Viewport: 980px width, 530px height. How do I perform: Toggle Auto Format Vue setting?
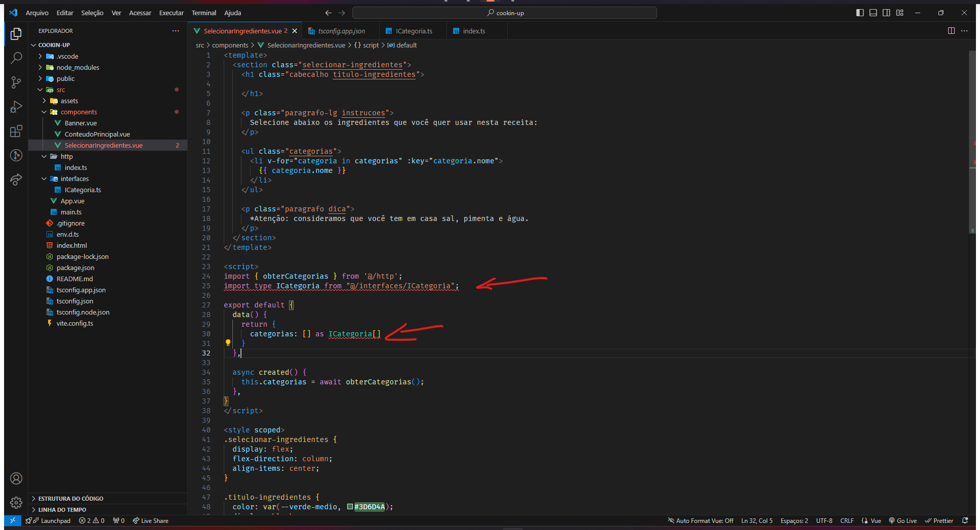(701, 520)
